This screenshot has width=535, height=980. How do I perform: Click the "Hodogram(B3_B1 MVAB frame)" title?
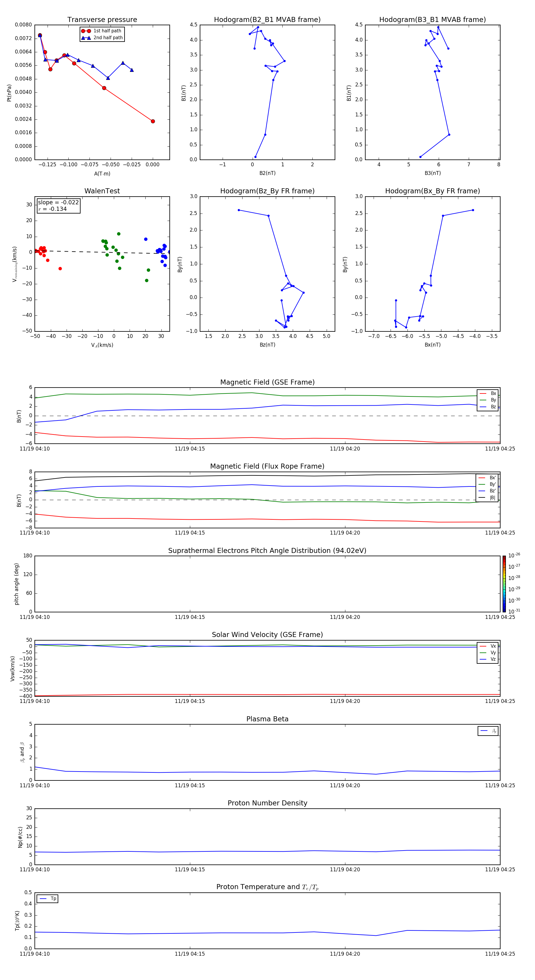432,20
